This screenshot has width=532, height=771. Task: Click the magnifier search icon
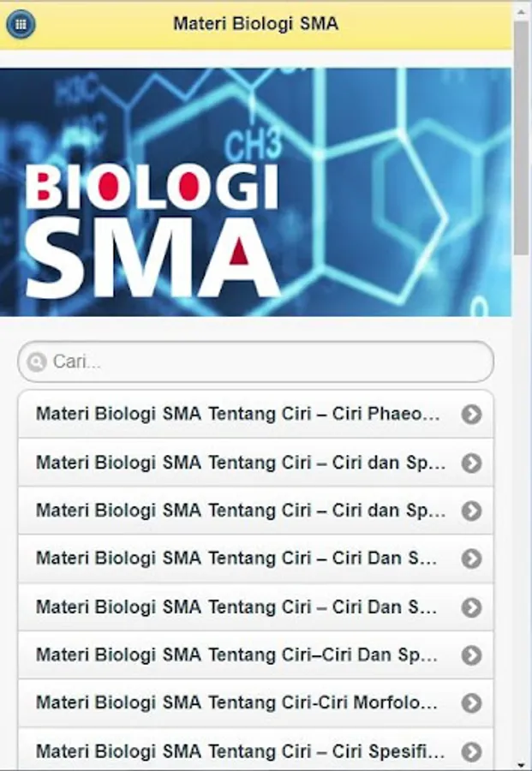[x=36, y=362]
